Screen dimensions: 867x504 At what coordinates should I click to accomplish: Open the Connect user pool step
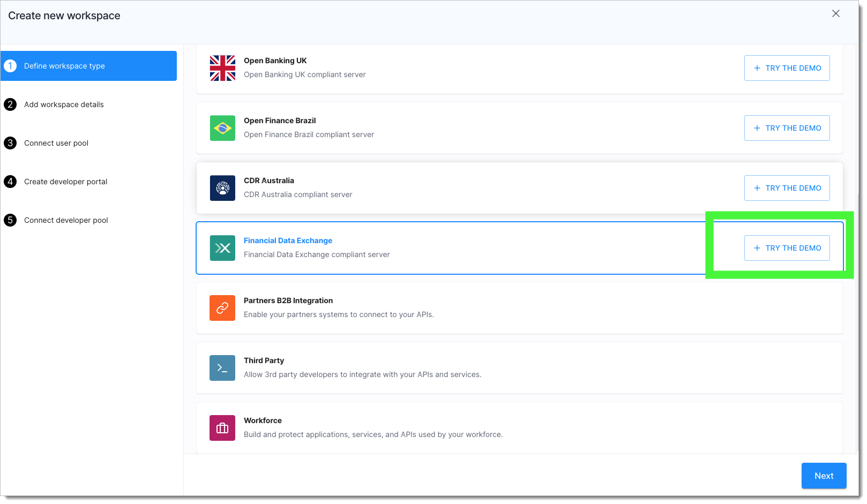click(x=56, y=143)
